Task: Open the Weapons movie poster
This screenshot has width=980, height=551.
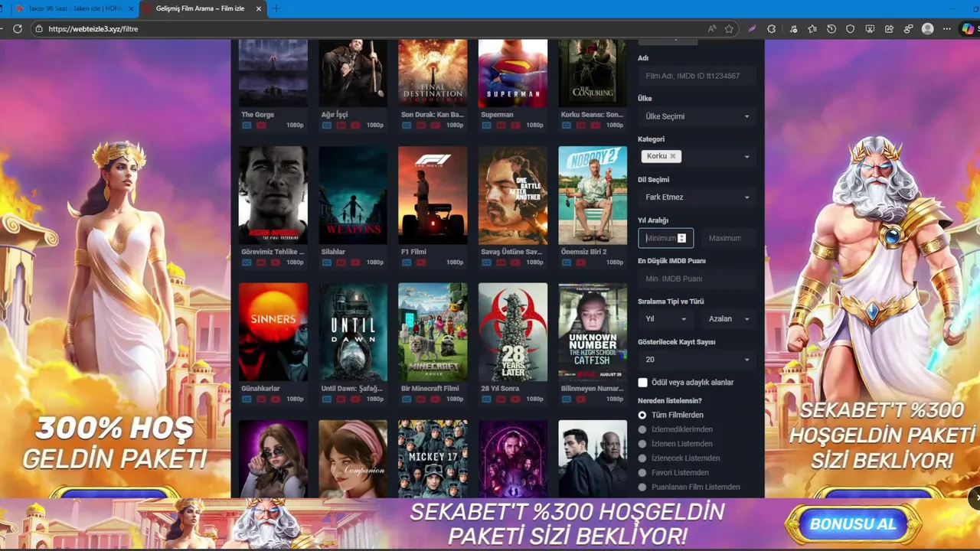Action: point(353,195)
